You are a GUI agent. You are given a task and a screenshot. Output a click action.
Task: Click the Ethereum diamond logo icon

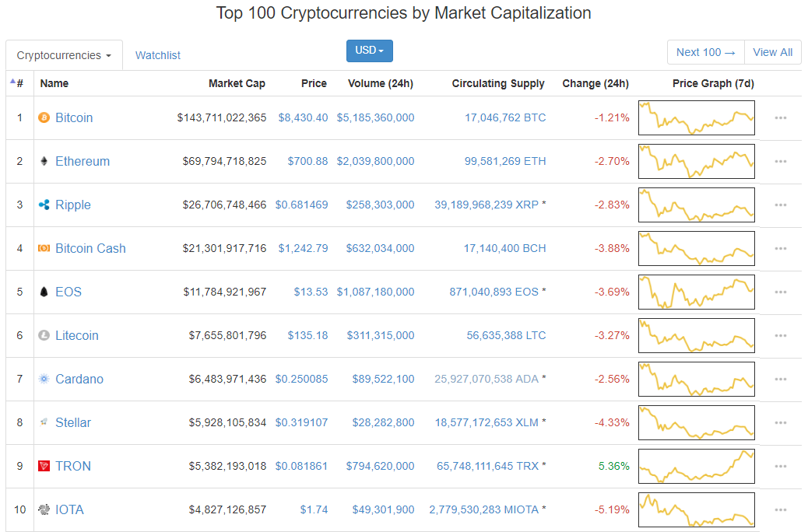point(44,161)
